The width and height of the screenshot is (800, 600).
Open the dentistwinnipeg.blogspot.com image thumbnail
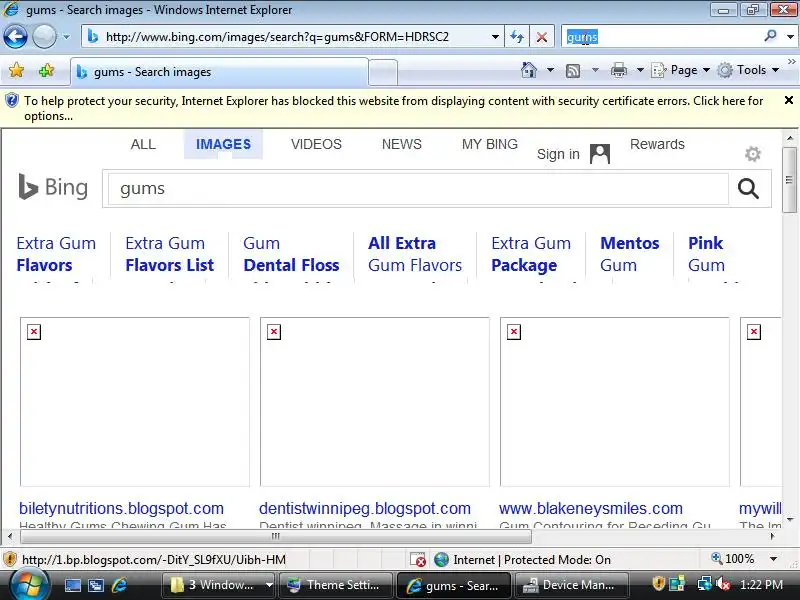pyautogui.click(x=374, y=402)
